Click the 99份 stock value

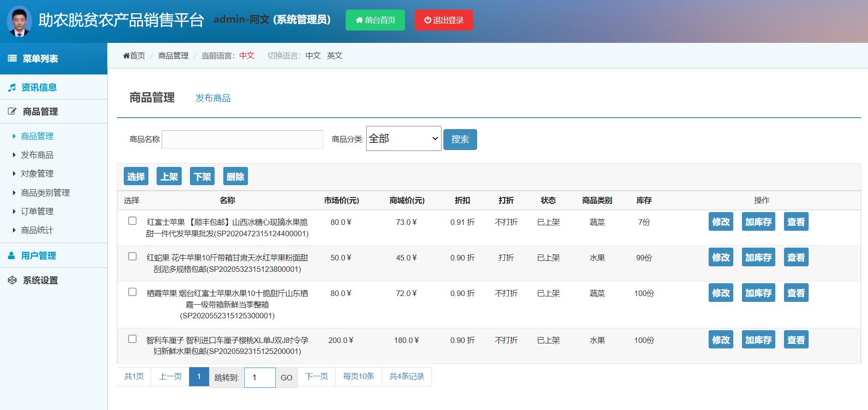[x=644, y=258]
